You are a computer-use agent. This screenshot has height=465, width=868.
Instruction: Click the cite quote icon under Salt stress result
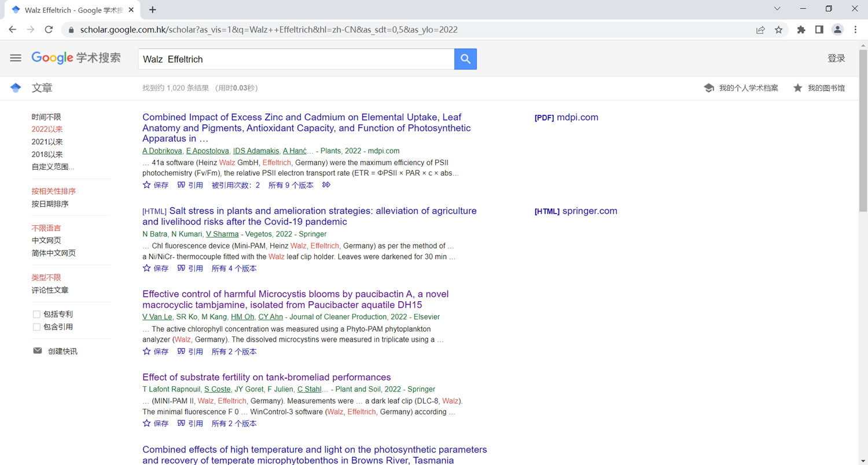point(181,268)
